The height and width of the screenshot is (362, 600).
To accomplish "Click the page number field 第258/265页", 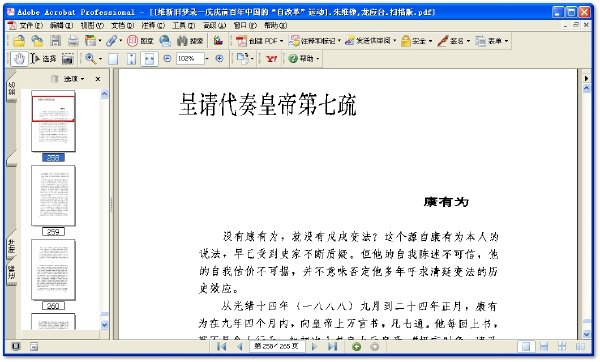I will click(277, 347).
